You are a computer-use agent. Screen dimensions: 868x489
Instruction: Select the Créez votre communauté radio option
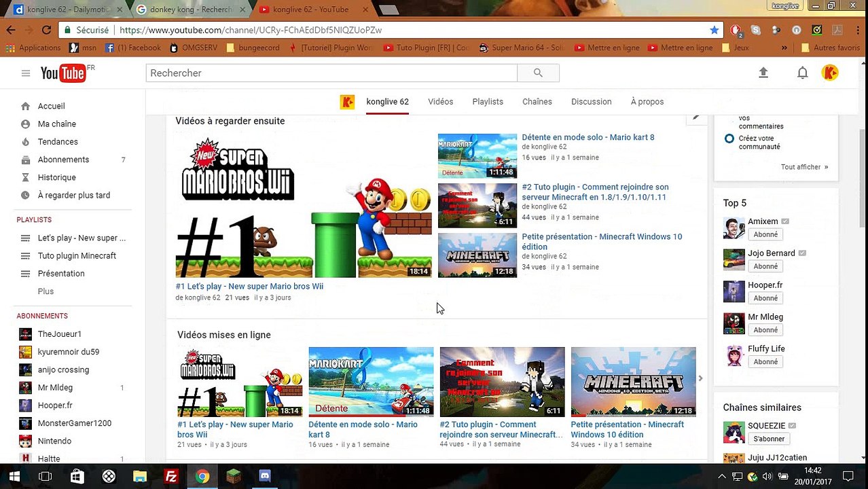pyautogui.click(x=729, y=139)
